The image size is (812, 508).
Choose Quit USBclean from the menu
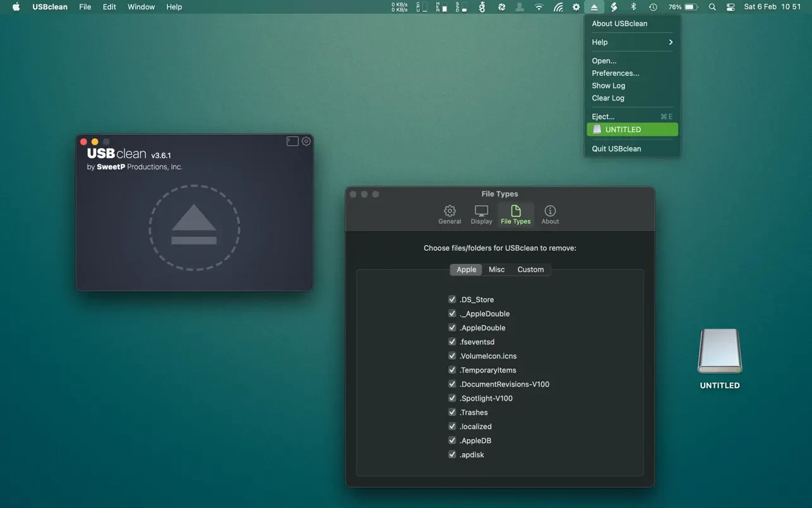point(616,148)
